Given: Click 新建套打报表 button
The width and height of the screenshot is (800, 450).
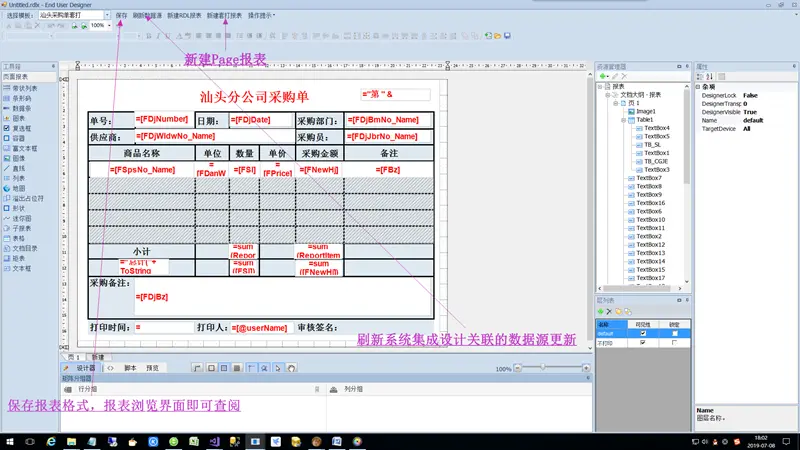Looking at the screenshot, I should point(224,16).
